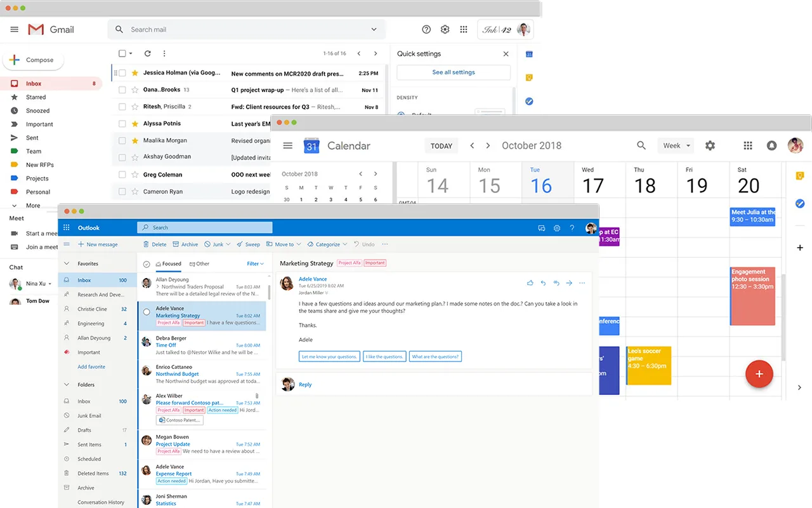The image size is (812, 508).
Task: Click See all settings in Gmail
Action: pyautogui.click(x=454, y=72)
